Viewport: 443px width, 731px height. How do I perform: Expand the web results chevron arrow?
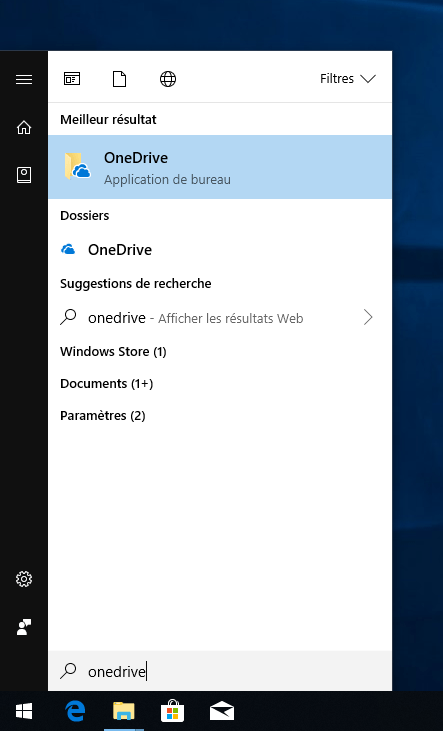(x=368, y=317)
